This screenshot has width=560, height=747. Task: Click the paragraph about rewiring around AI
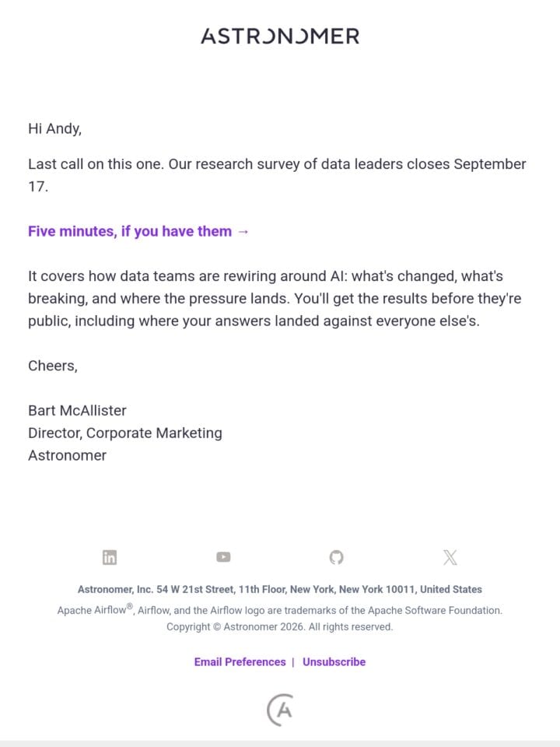[x=275, y=298]
